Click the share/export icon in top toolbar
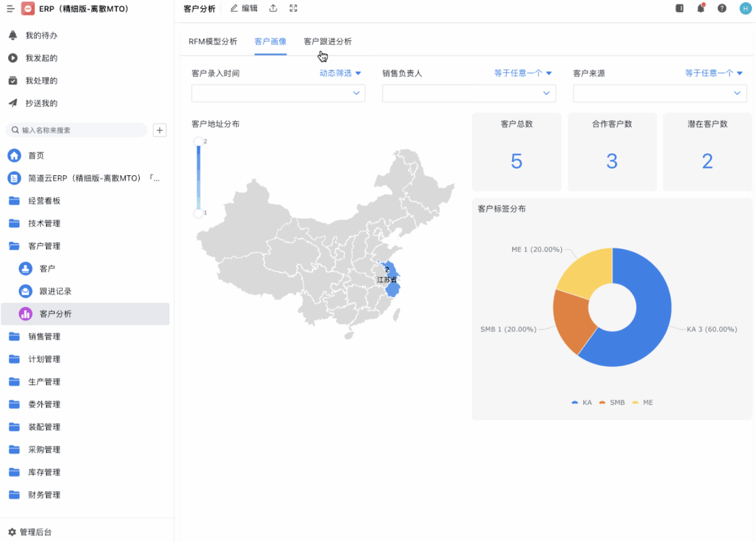The width and height of the screenshot is (756, 542). (x=273, y=8)
